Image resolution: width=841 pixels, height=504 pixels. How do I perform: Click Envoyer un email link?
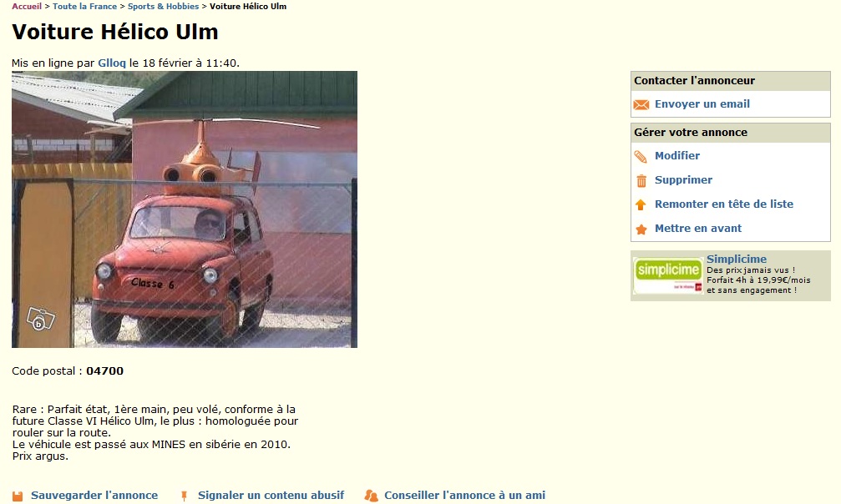tap(702, 104)
